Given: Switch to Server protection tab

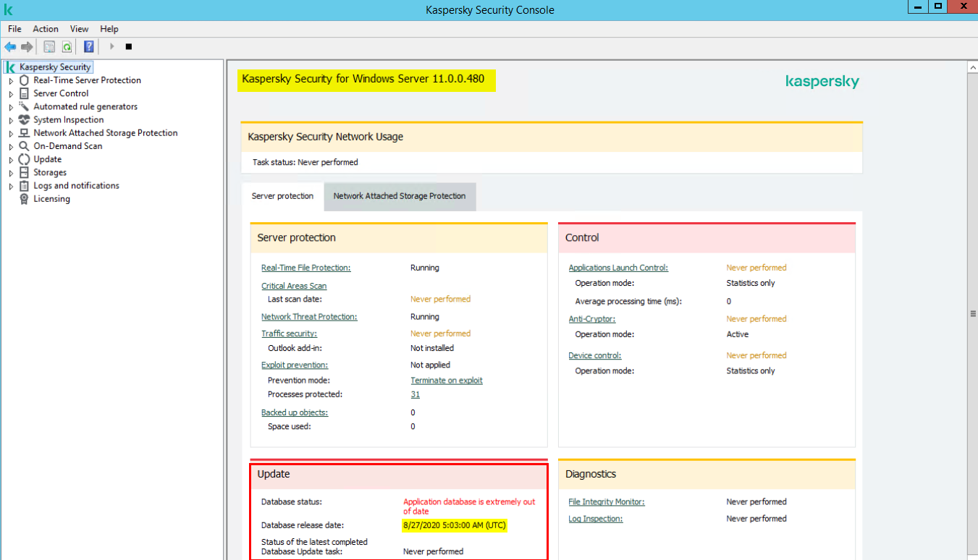Looking at the screenshot, I should 282,196.
